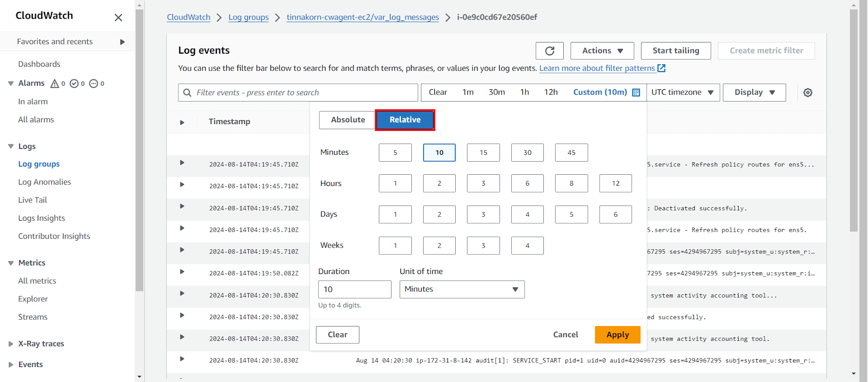
Task: Collapse the Logs navigation section
Action: click(11, 147)
